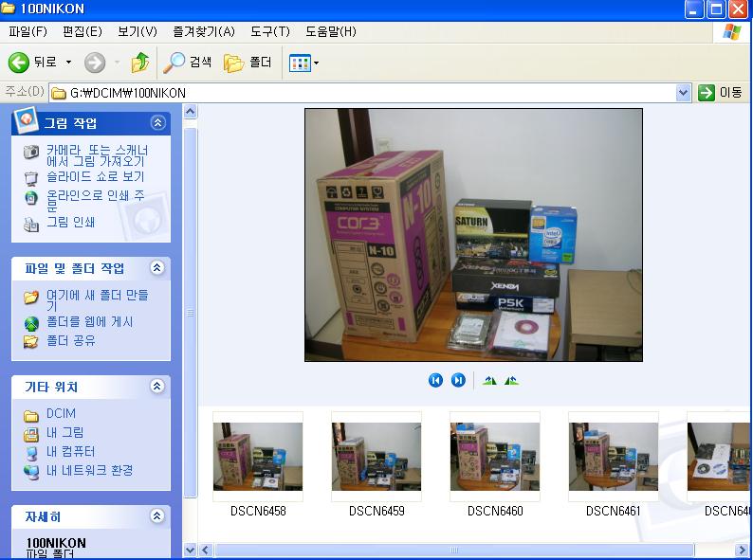
Task: Click the horizontal scrollbar left arrow
Action: click(206, 550)
